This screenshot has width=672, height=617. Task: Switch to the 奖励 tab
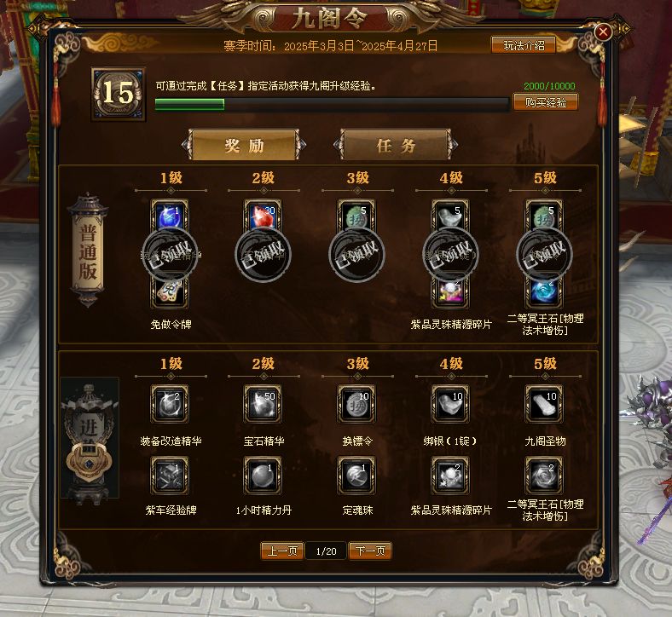pos(244,145)
